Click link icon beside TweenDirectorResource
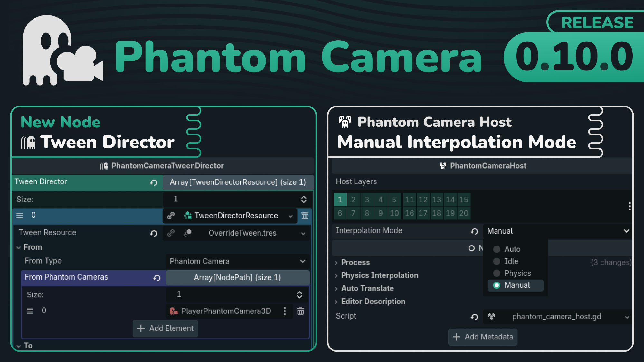The height and width of the screenshot is (362, 644). pyautogui.click(x=171, y=216)
